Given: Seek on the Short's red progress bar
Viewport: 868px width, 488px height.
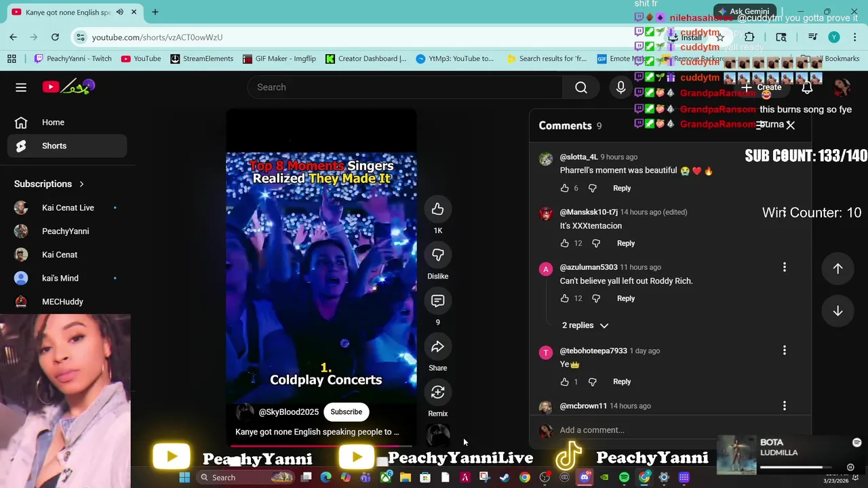Looking at the screenshot, I should tap(321, 447).
